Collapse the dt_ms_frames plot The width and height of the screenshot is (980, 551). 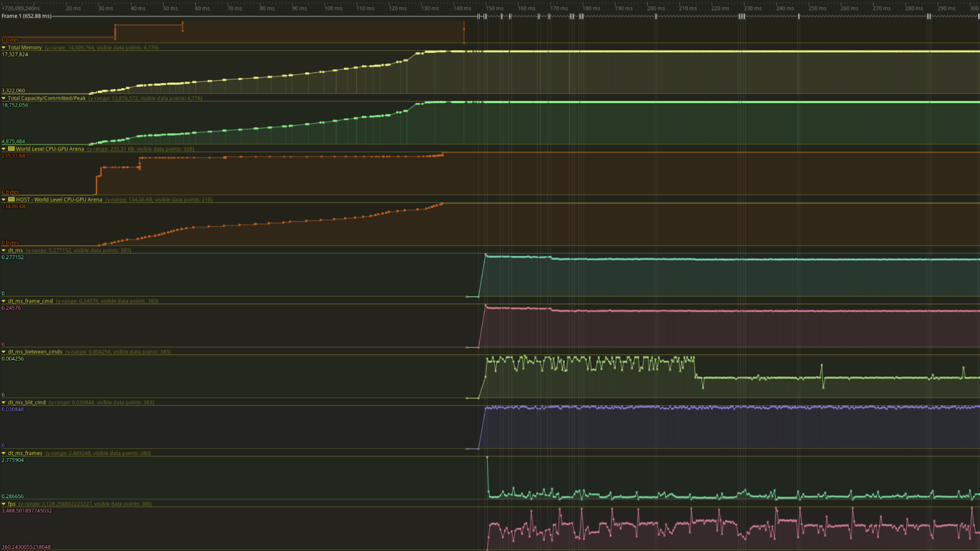tap(4, 453)
